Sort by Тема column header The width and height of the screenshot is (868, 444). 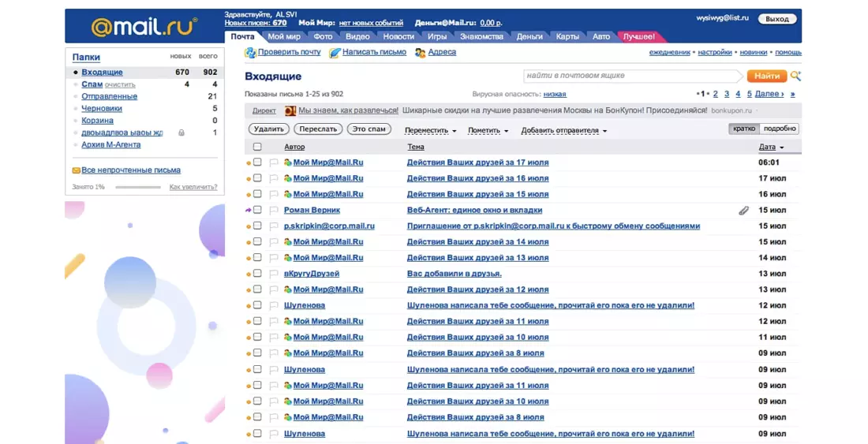[416, 147]
